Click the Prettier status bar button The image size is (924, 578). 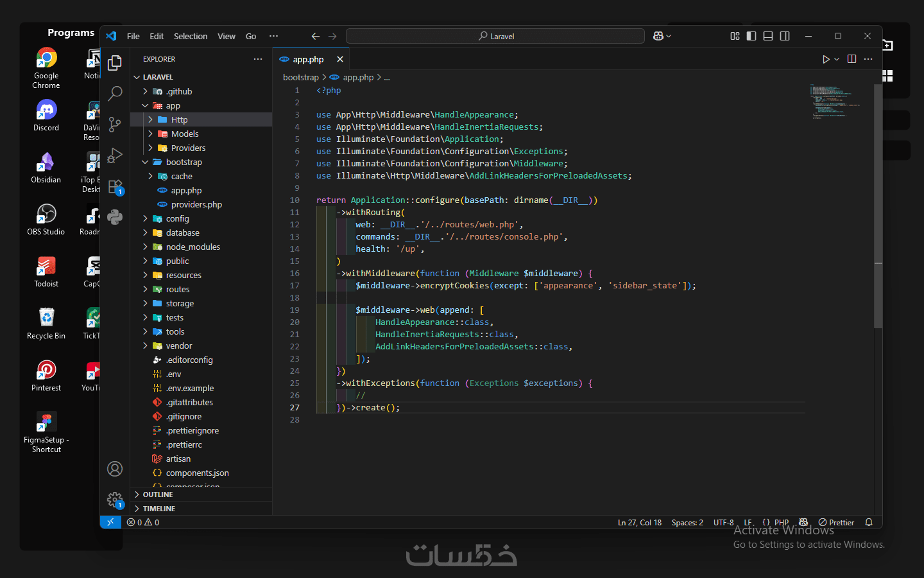pos(837,523)
